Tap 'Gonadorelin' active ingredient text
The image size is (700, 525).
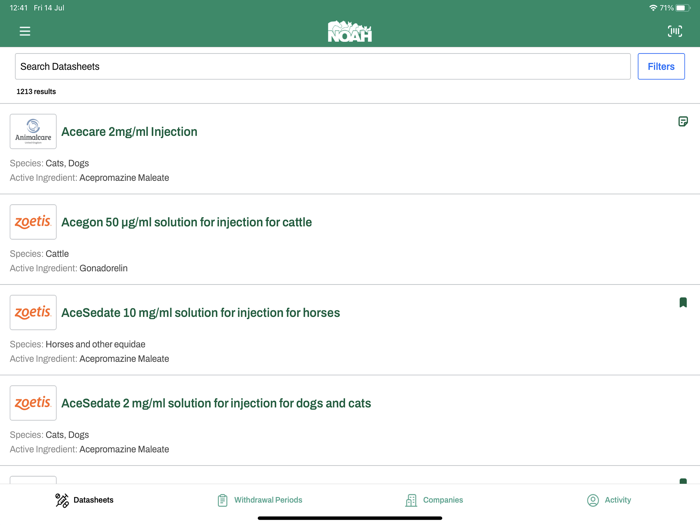[x=104, y=268]
